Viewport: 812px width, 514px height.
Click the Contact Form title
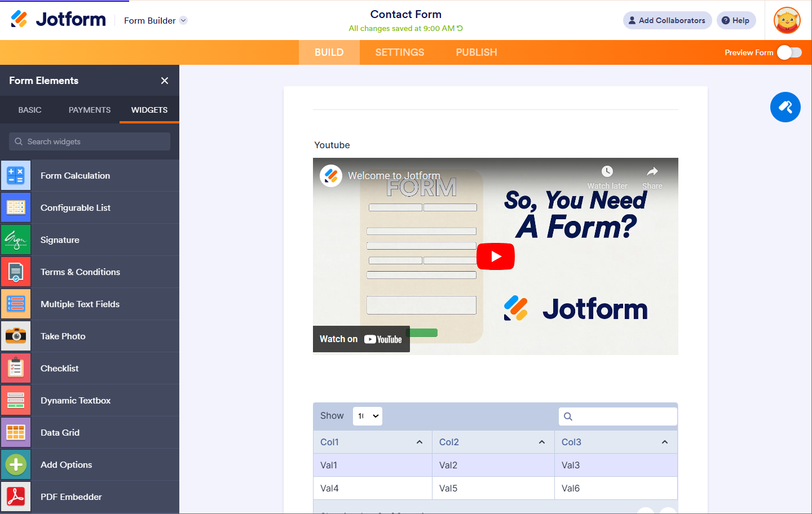coord(406,14)
